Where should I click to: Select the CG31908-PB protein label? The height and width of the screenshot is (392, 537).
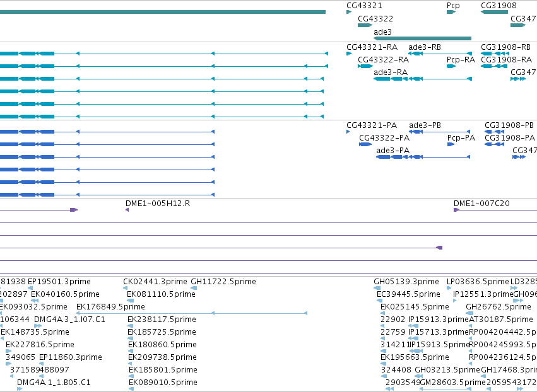pyautogui.click(x=509, y=125)
